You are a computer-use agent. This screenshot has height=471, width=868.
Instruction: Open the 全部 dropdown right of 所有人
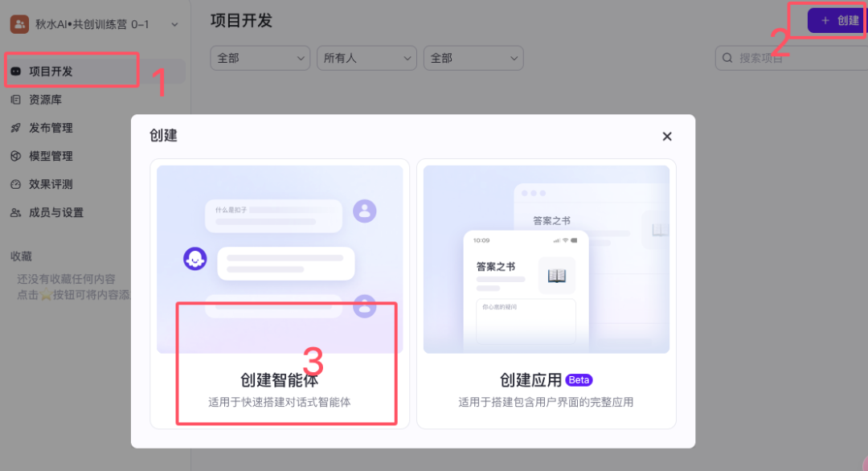pos(473,58)
